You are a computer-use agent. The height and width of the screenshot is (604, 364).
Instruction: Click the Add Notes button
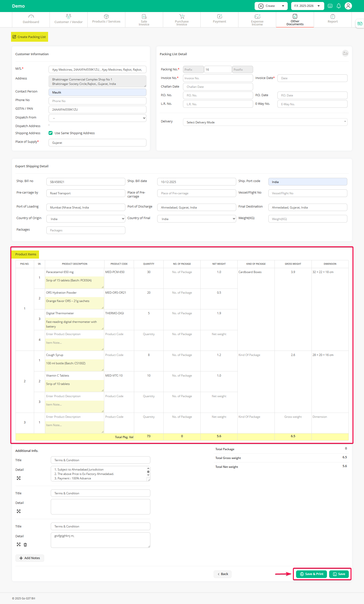pos(30,558)
